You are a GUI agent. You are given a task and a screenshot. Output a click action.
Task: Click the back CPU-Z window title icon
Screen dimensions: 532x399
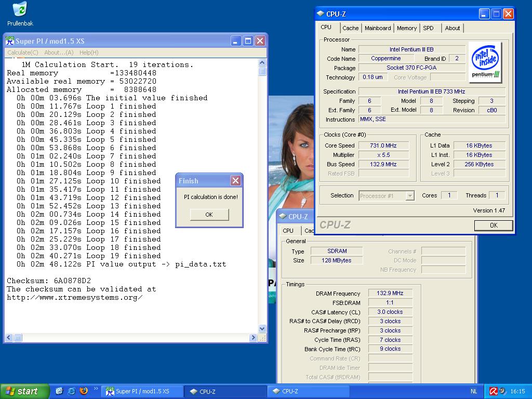click(x=282, y=216)
